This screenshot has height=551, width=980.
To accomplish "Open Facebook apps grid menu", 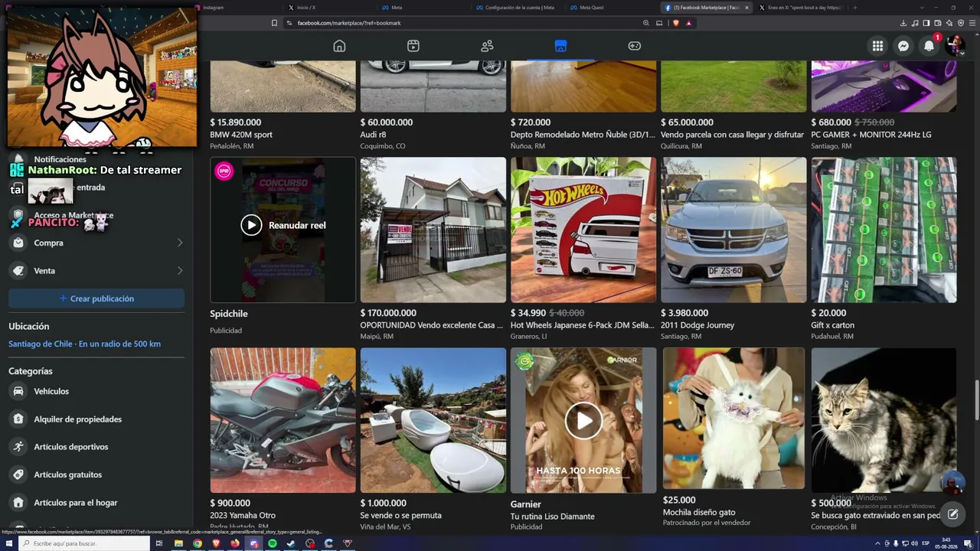I will 877,46.
